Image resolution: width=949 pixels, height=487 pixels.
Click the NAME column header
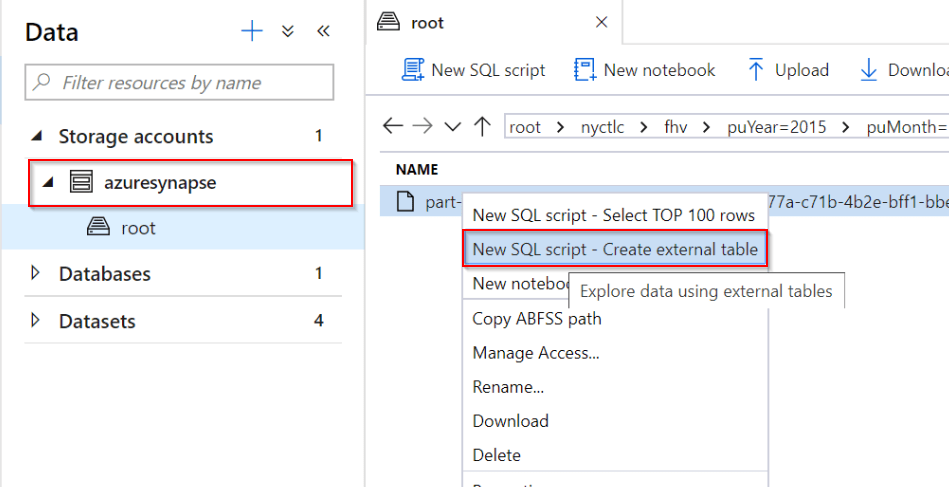[x=416, y=169]
